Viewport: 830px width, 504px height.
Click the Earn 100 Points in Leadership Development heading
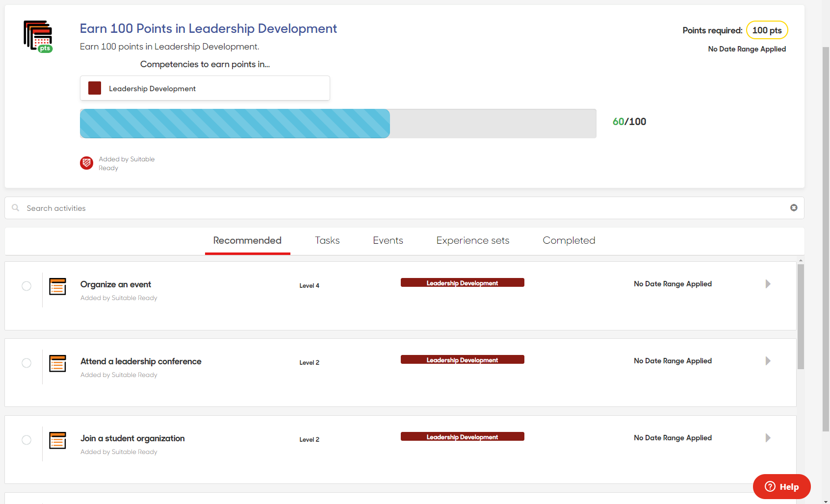[208, 28]
